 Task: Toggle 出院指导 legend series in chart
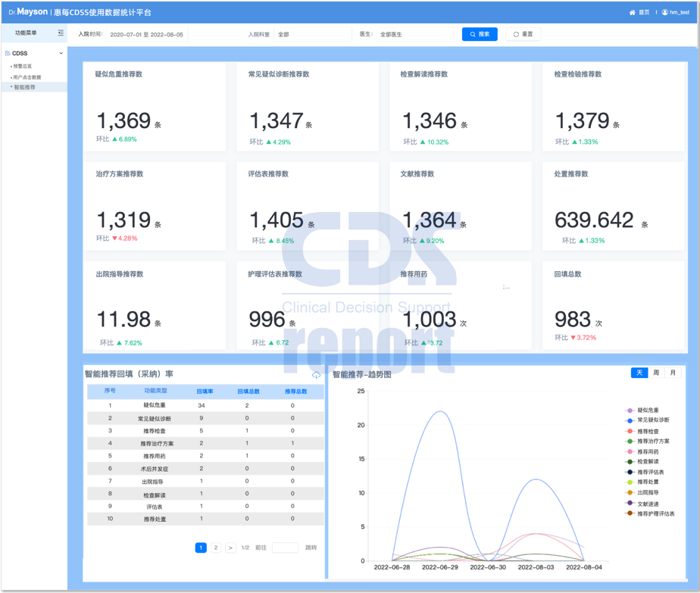click(642, 492)
